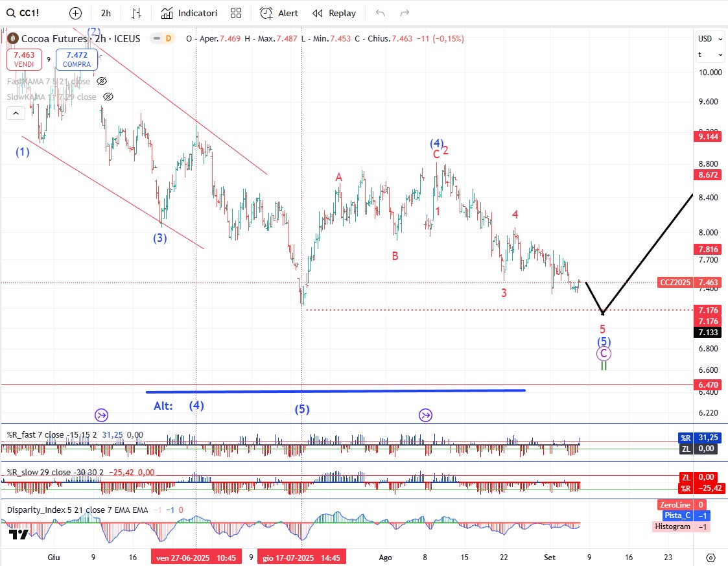Click the left purple go-to arrow circle icon
This screenshot has width=728, height=566.
(x=101, y=415)
